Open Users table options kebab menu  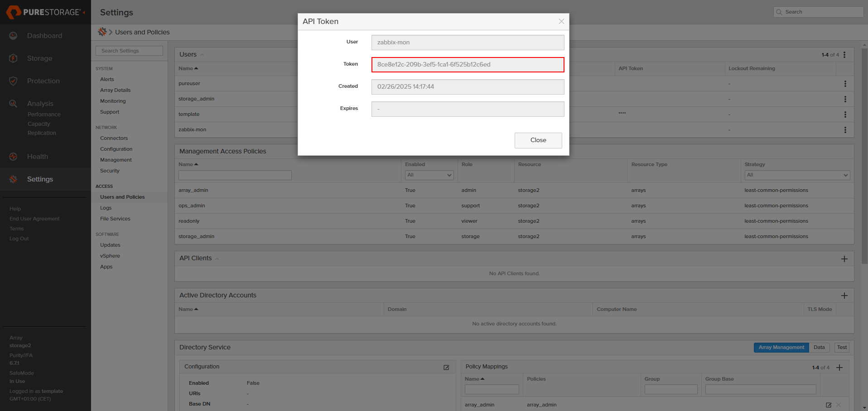coord(844,55)
